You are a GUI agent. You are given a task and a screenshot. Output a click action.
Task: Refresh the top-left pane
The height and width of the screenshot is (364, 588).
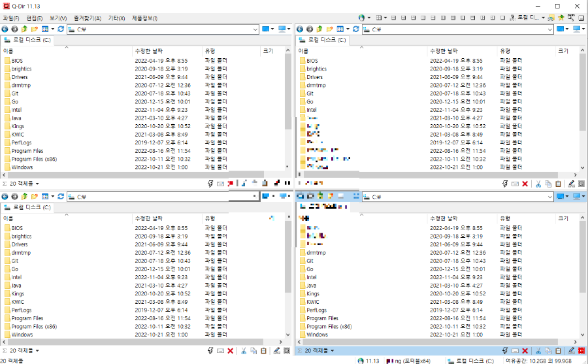(x=61, y=29)
